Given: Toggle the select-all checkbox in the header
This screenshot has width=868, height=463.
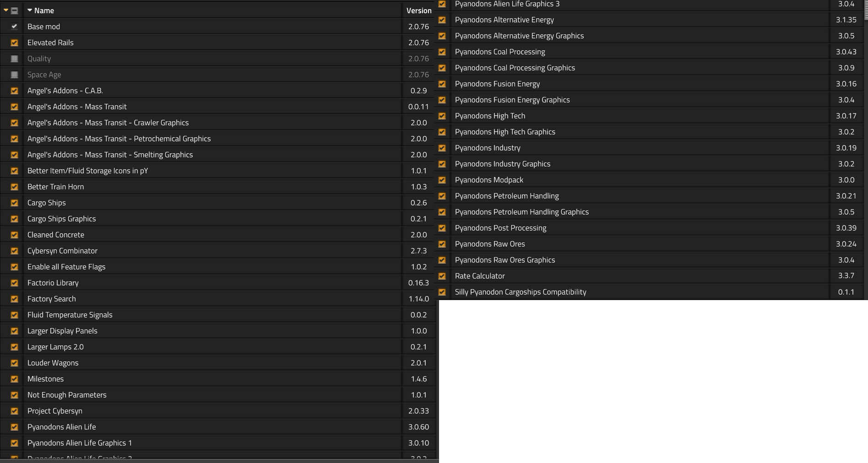Looking at the screenshot, I should pos(15,11).
